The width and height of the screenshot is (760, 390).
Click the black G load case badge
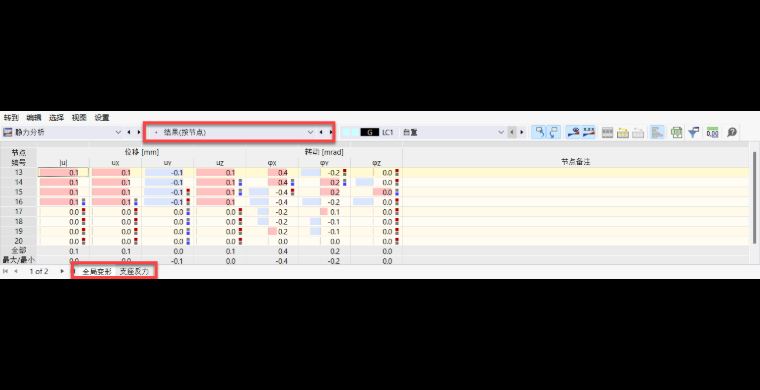(370, 132)
